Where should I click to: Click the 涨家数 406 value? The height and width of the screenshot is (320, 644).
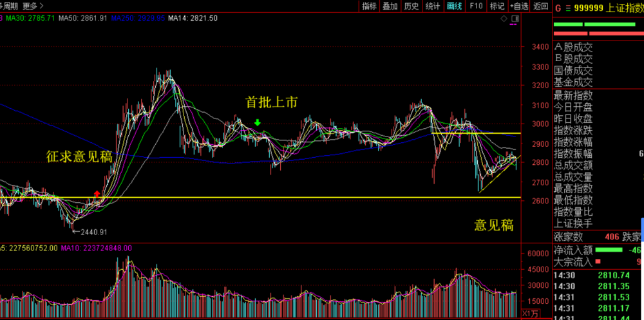611,237
